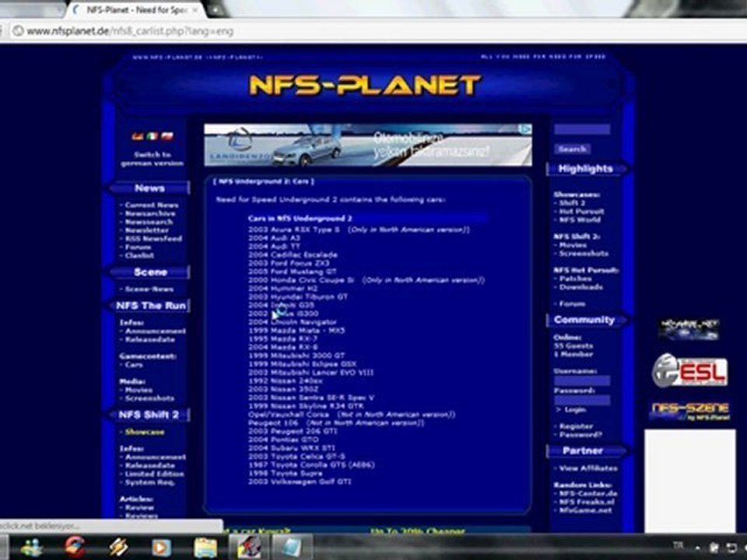
Task: Open the NFS World showcase link
Action: point(580,220)
